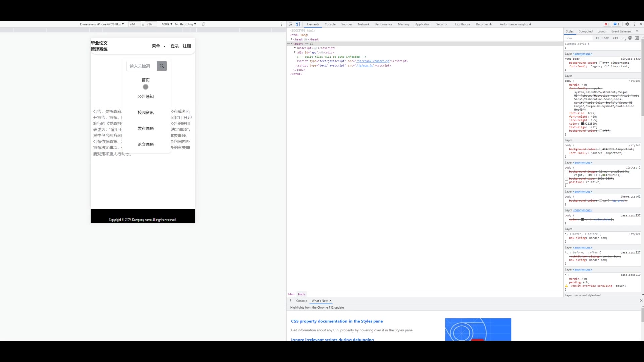Open the Dimensions iPhone 6/7/8 Plus dropdown
Image resolution: width=644 pixels, height=362 pixels.
coord(102,24)
